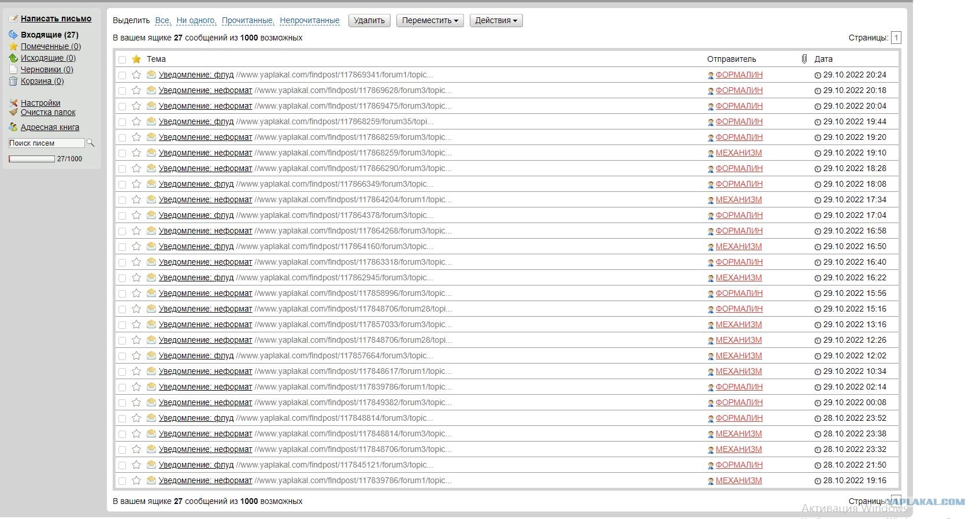The height and width of the screenshot is (519, 980).
Task: Mark the checkbox of the 10:34 message
Action: (x=122, y=372)
